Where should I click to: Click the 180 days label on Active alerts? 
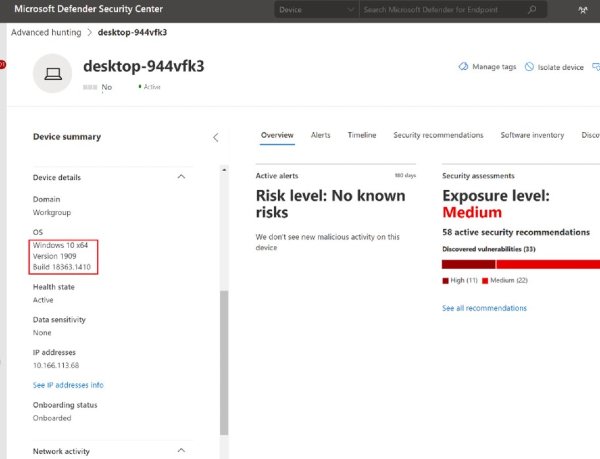pyautogui.click(x=405, y=176)
